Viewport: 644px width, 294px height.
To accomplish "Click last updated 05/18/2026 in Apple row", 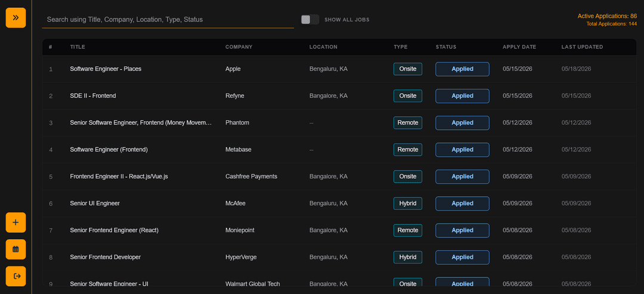I will [576, 69].
